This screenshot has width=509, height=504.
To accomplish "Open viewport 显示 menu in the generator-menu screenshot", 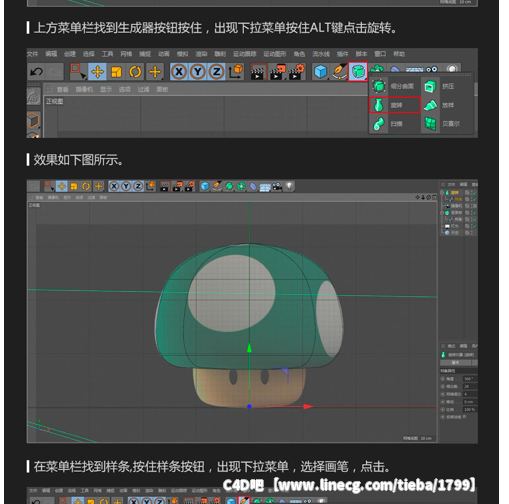I will click(x=106, y=89).
